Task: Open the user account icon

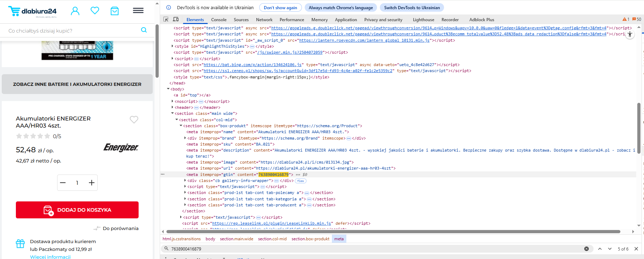Action: [x=75, y=11]
